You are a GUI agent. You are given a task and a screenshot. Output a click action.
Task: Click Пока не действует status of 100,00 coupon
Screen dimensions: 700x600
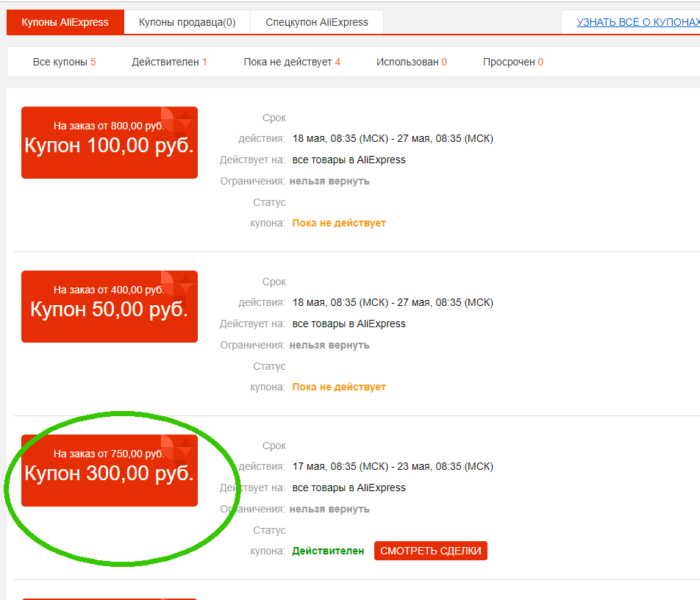click(x=339, y=224)
